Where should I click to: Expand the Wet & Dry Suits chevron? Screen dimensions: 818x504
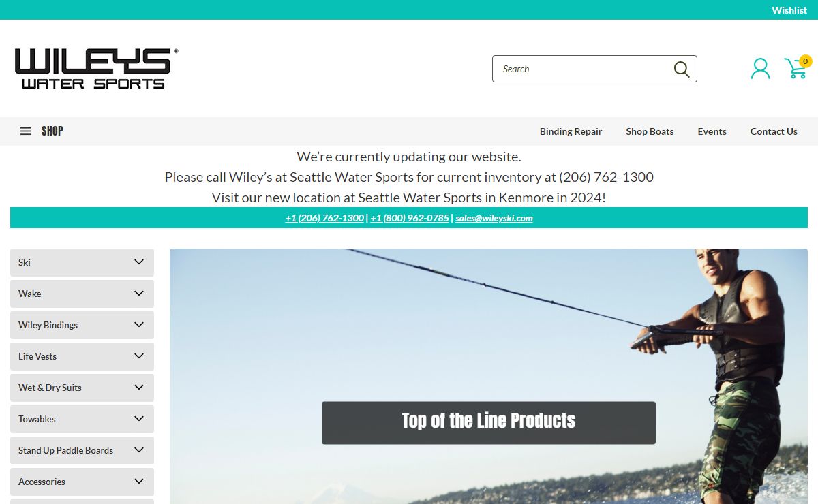(139, 388)
